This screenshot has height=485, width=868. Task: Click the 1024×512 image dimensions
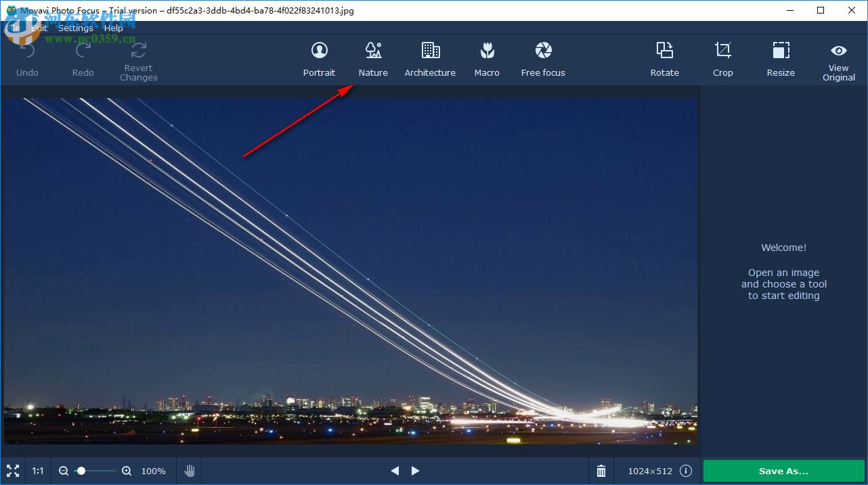(x=650, y=471)
